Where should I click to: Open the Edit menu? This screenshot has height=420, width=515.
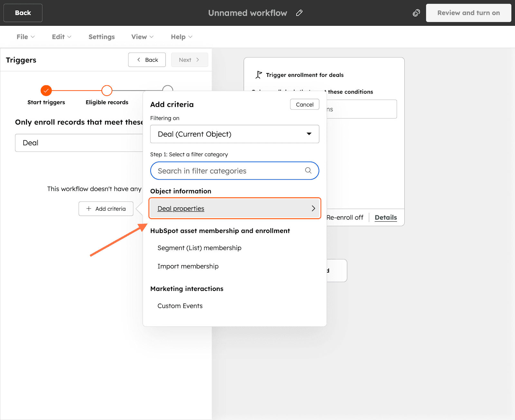pos(61,37)
